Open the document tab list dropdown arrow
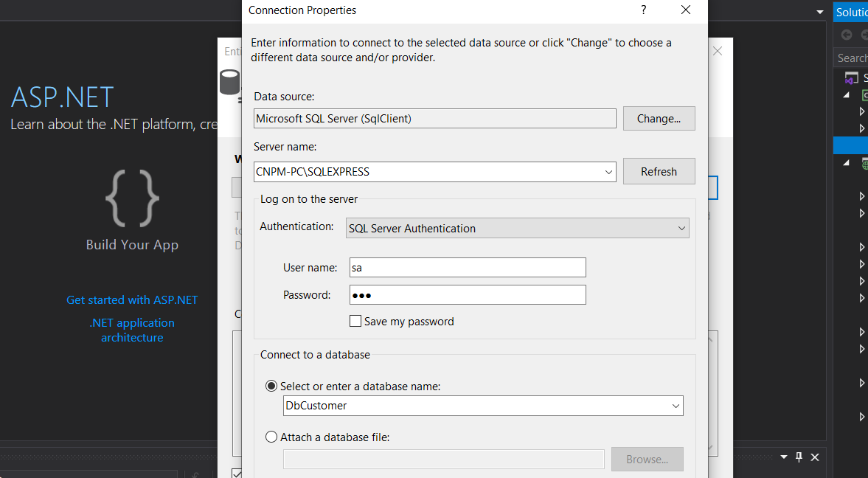 820,13
